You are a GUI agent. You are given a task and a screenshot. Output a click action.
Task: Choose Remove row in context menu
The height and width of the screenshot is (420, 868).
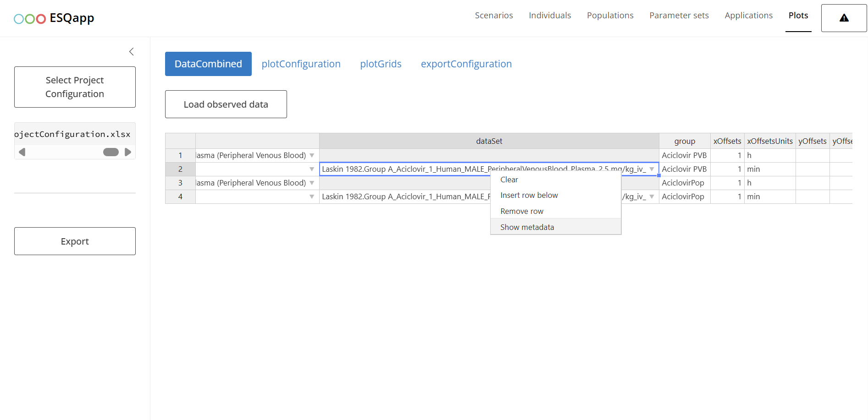coord(521,211)
